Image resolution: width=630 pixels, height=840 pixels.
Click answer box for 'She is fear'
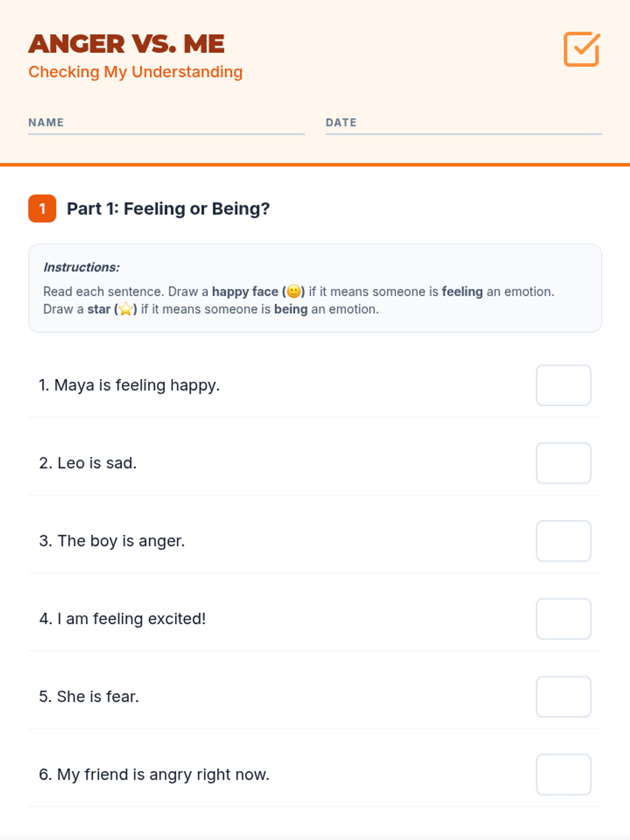point(563,697)
